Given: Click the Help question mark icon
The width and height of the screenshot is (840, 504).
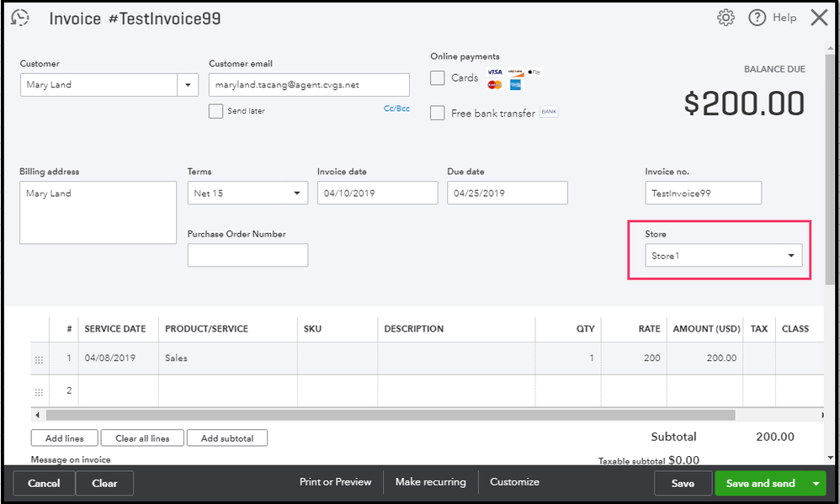Looking at the screenshot, I should pyautogui.click(x=757, y=18).
